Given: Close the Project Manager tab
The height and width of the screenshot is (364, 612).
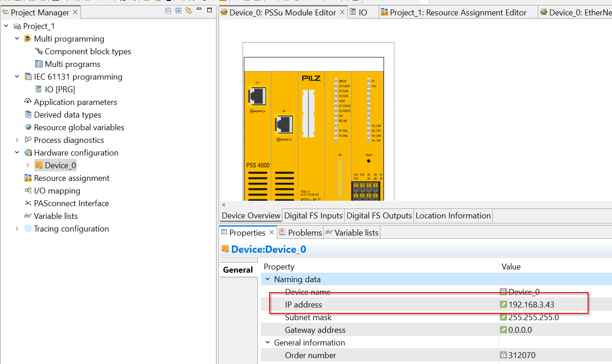Looking at the screenshot, I should coord(75,12).
